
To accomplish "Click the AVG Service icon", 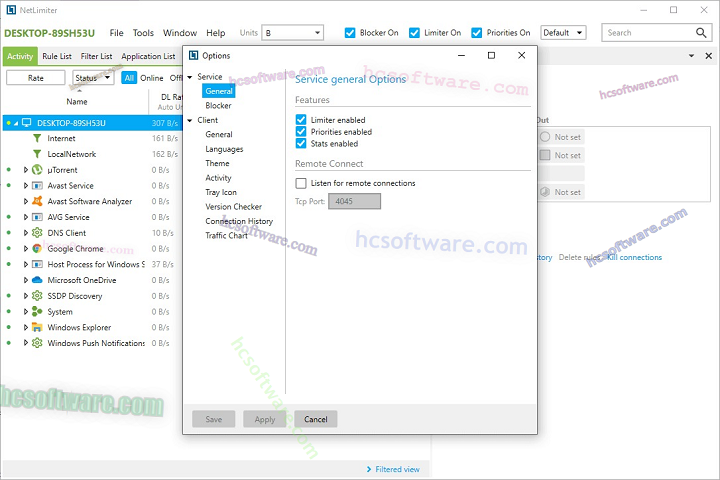I will (x=37, y=217).
